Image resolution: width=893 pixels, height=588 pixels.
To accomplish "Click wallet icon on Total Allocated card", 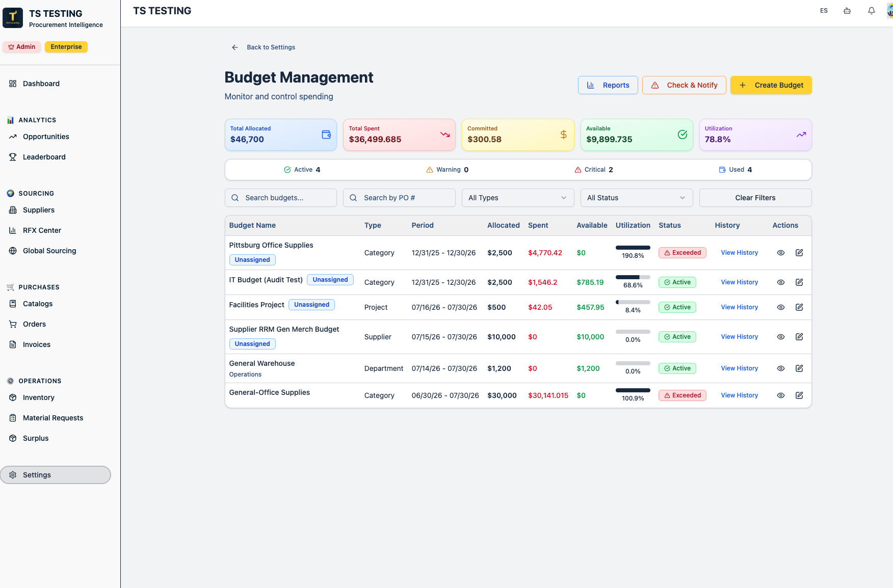I will coord(326,135).
